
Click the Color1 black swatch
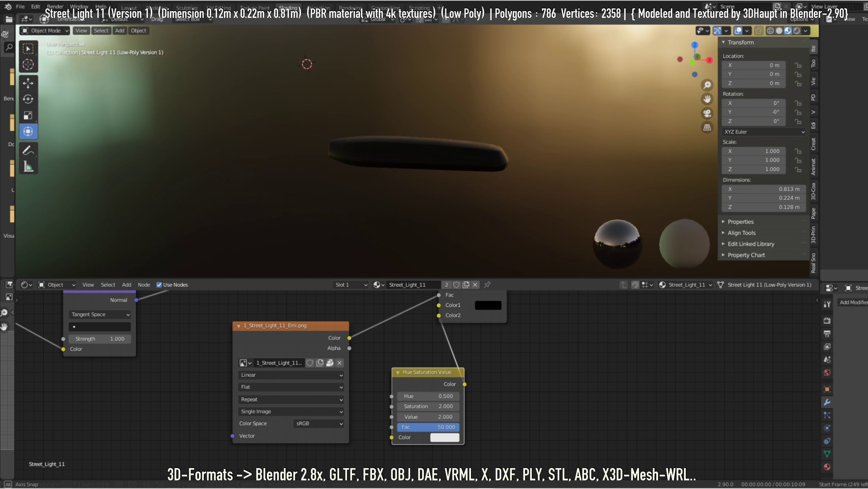pos(488,305)
